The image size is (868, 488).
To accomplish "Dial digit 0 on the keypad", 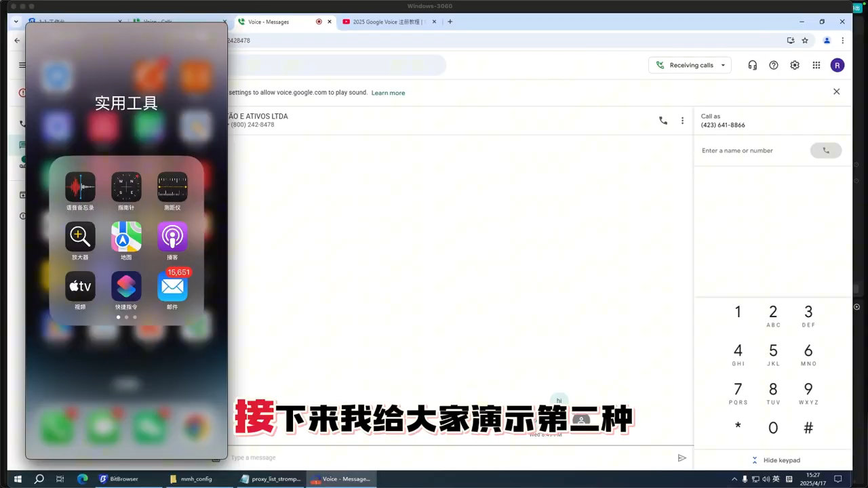I will pyautogui.click(x=773, y=428).
